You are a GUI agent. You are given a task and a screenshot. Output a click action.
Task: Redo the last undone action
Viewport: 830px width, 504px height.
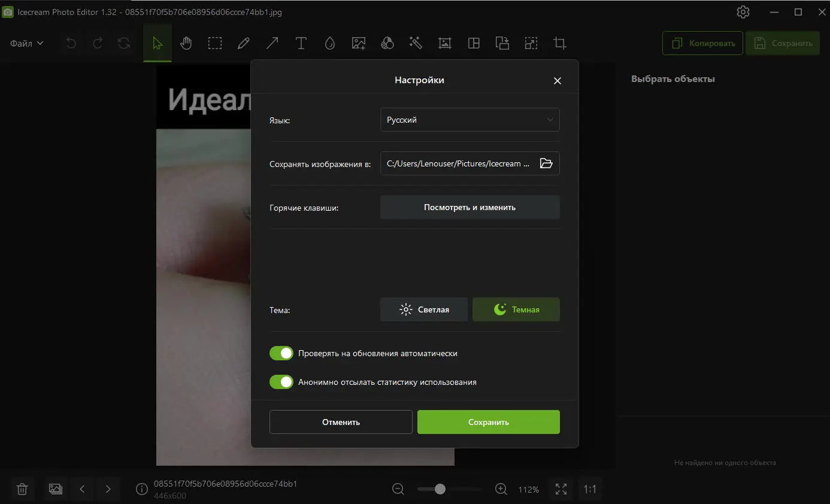click(x=98, y=43)
